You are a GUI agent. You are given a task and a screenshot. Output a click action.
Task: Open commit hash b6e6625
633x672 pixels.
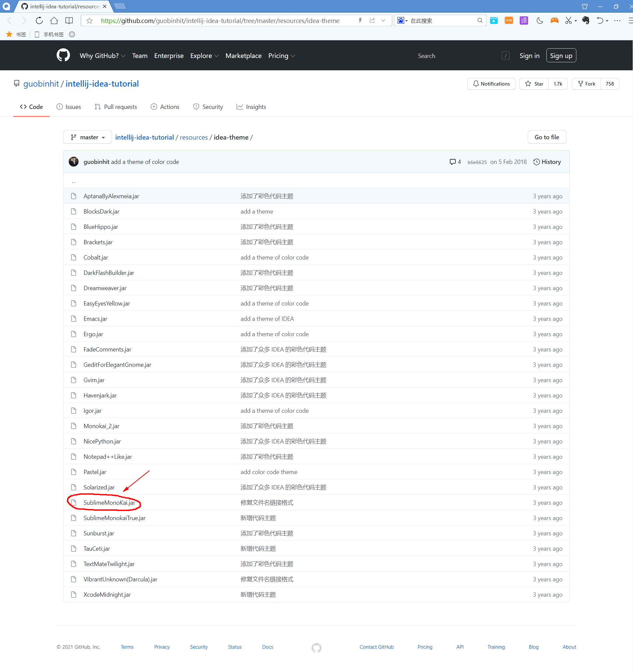(x=477, y=162)
